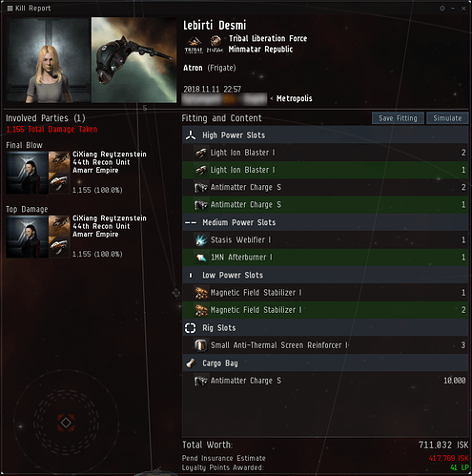Click the Tribal Liberation Force corporation logo
This screenshot has width=472, height=476.
click(x=194, y=44)
